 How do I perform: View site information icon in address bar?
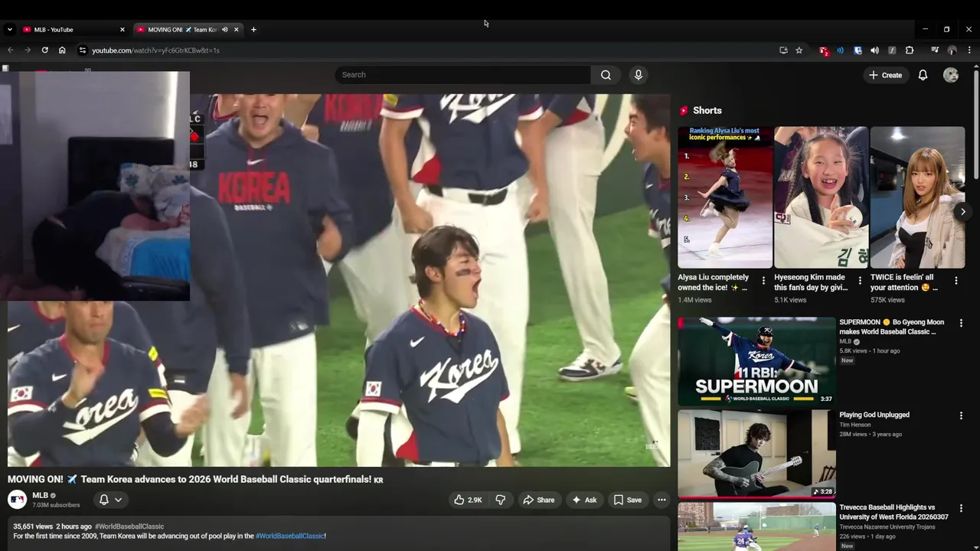click(83, 51)
